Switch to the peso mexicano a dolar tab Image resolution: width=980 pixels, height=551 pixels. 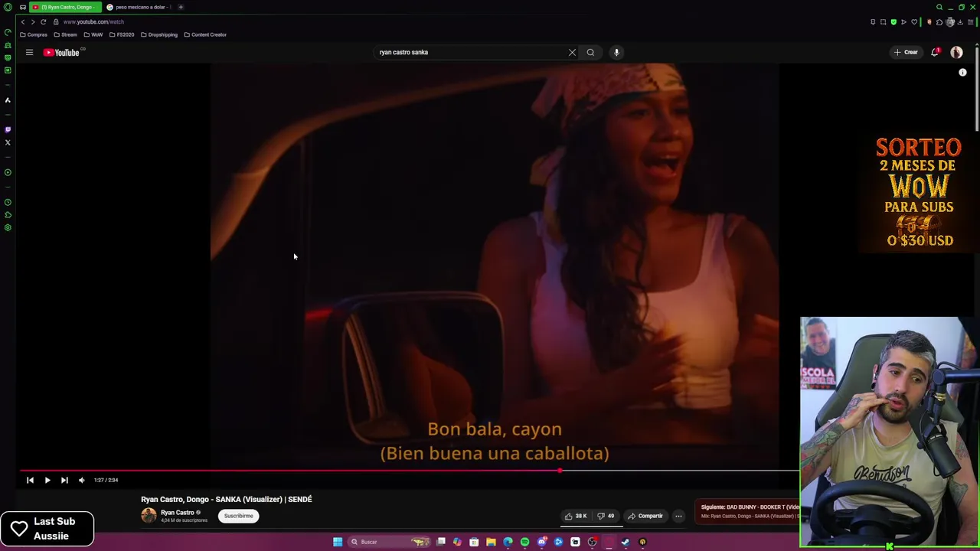pyautogui.click(x=138, y=7)
